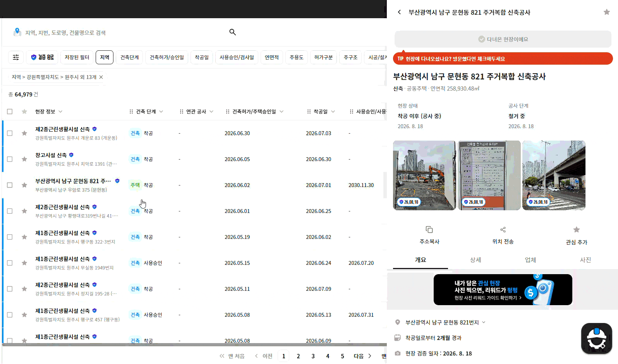Go to page 3 in pagination
This screenshot has height=364, width=618.
(x=313, y=356)
